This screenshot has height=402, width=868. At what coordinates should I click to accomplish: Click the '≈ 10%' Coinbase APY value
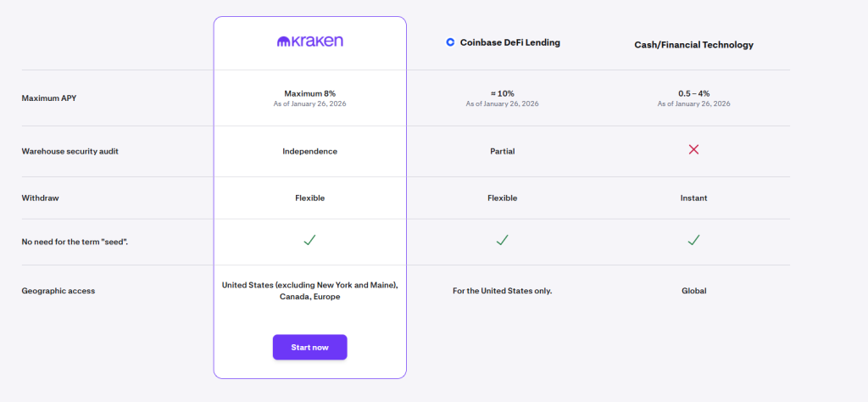[x=502, y=93]
